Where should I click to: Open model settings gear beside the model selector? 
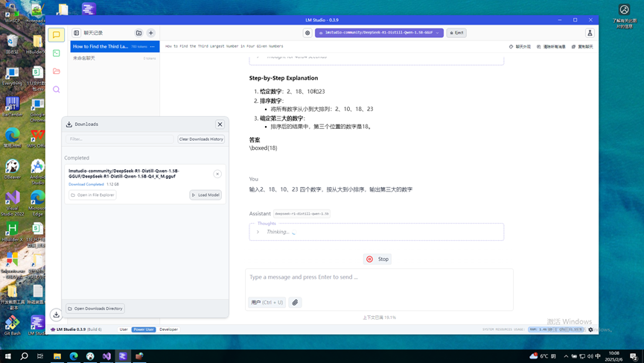(x=307, y=33)
